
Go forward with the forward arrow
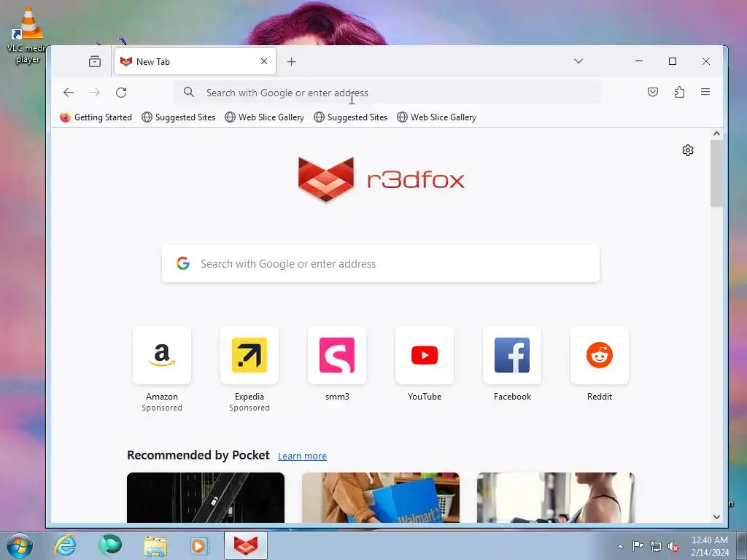click(96, 93)
